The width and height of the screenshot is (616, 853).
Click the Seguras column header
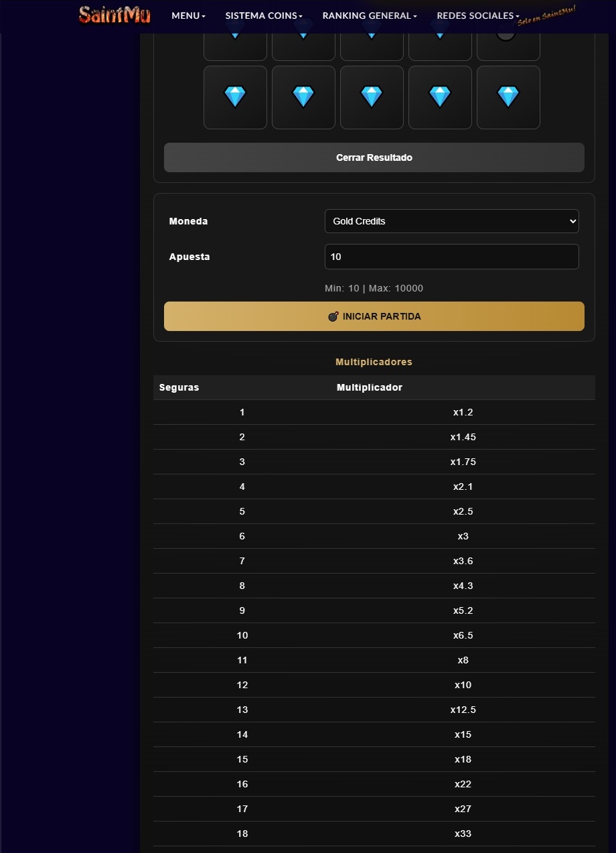[x=179, y=387]
